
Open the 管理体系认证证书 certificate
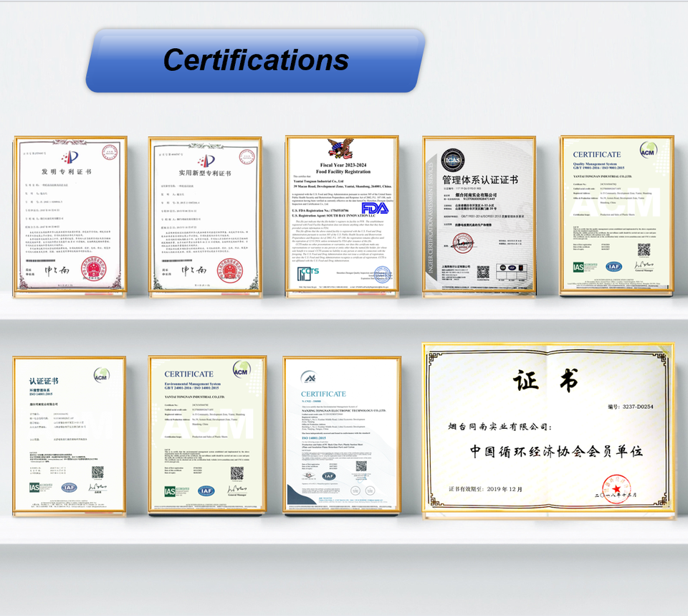(479, 215)
